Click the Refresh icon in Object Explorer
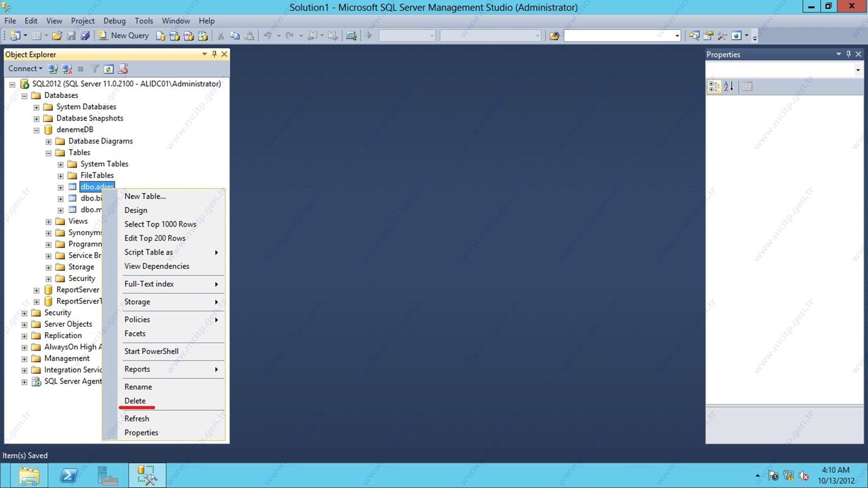 pyautogui.click(x=108, y=69)
